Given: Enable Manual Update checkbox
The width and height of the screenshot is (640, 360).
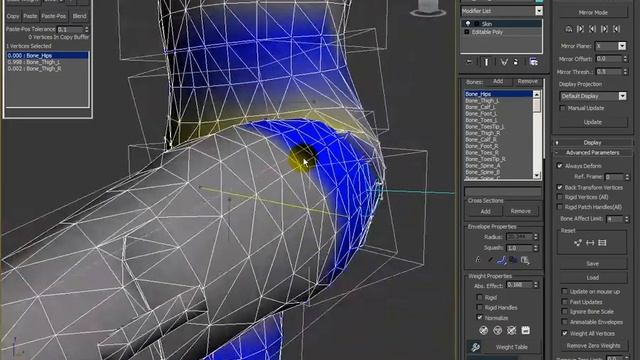Looking at the screenshot, I should [x=563, y=108].
